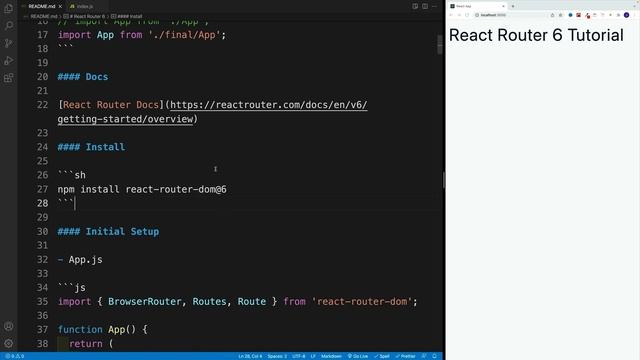The image size is (640, 360).
Task: Click the import BrowserRouter code line
Action: coord(238,302)
